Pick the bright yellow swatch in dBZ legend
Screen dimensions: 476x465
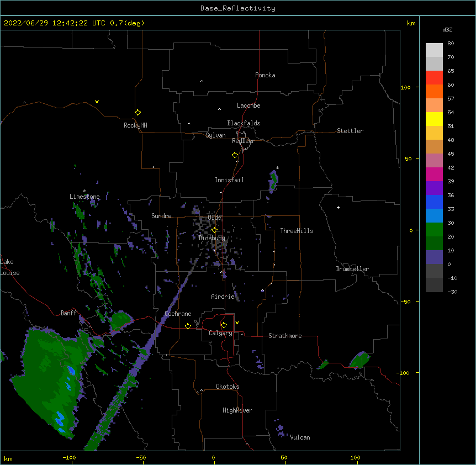(x=434, y=119)
